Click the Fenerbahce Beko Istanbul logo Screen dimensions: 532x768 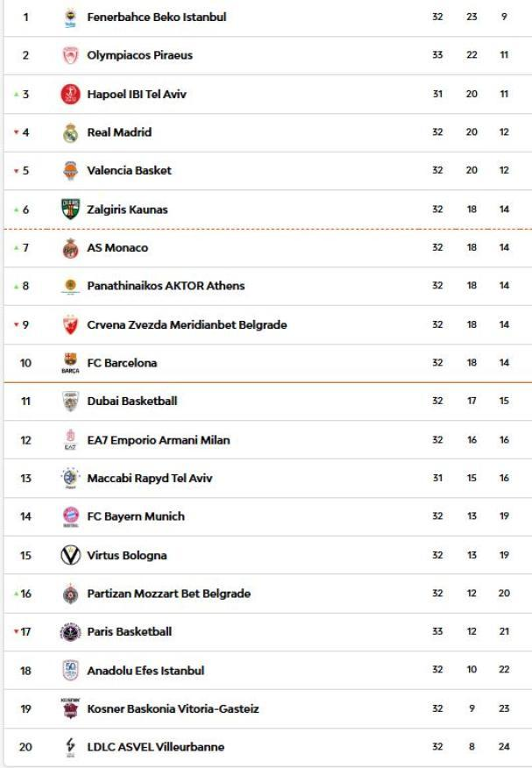pos(70,18)
